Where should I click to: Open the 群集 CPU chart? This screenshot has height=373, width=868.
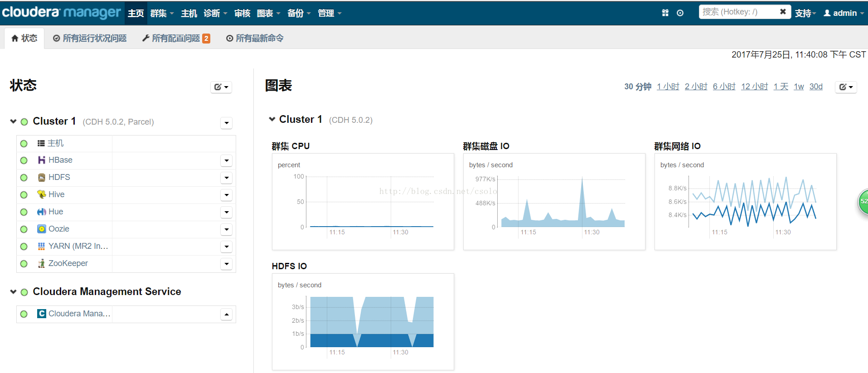click(x=363, y=202)
